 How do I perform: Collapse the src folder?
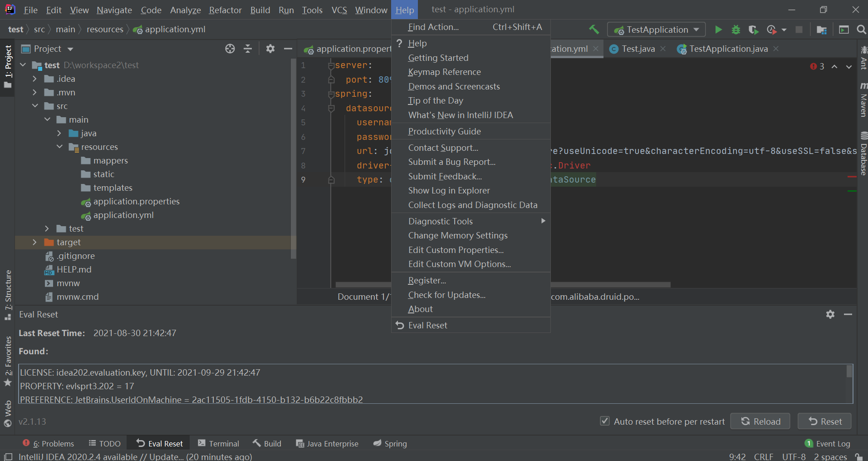(x=35, y=106)
